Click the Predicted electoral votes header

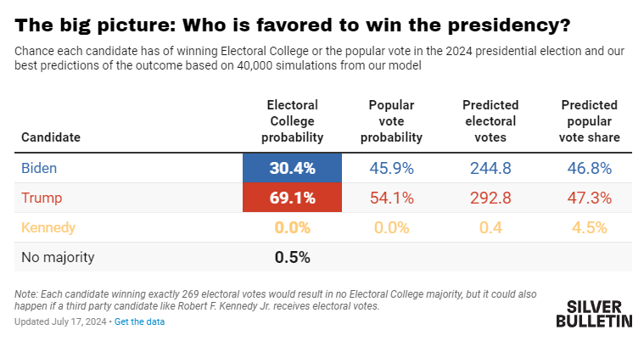[490, 121]
